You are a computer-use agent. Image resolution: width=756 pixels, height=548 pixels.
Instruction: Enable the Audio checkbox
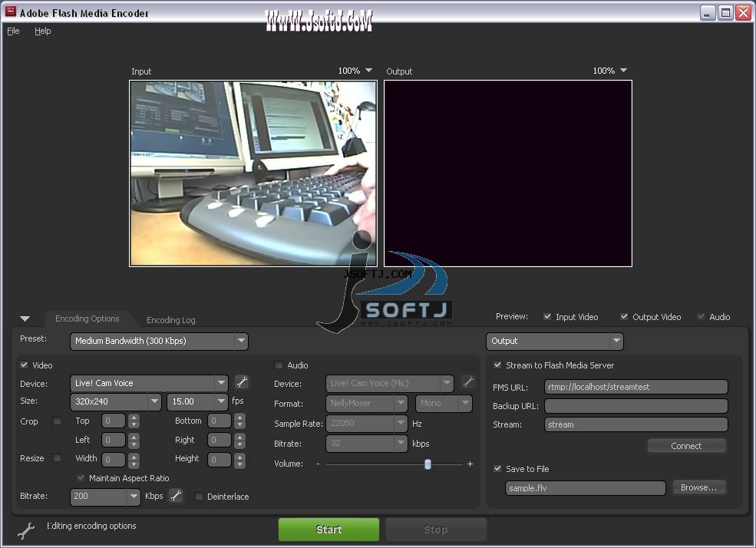(278, 365)
